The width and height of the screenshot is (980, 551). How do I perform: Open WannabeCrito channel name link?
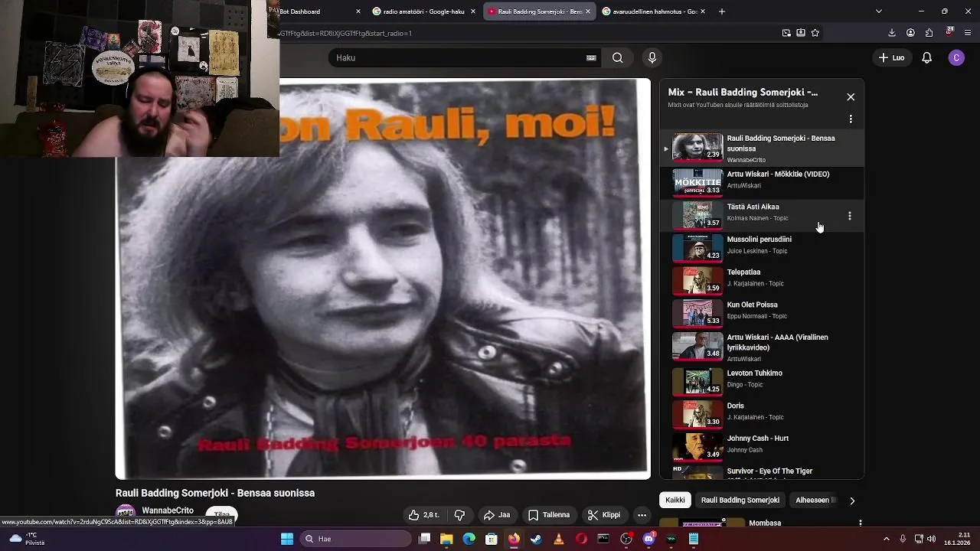pyautogui.click(x=168, y=510)
